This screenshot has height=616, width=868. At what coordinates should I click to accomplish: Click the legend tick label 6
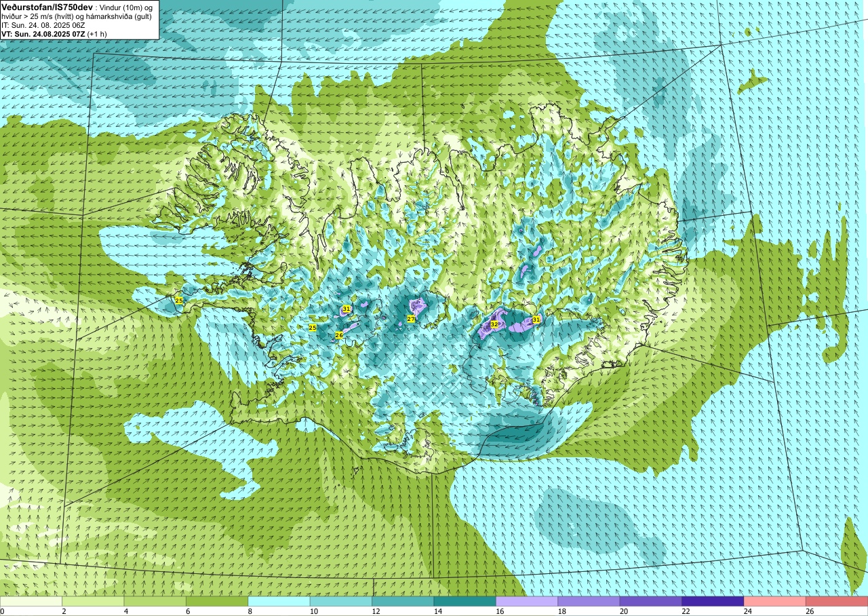(186, 611)
